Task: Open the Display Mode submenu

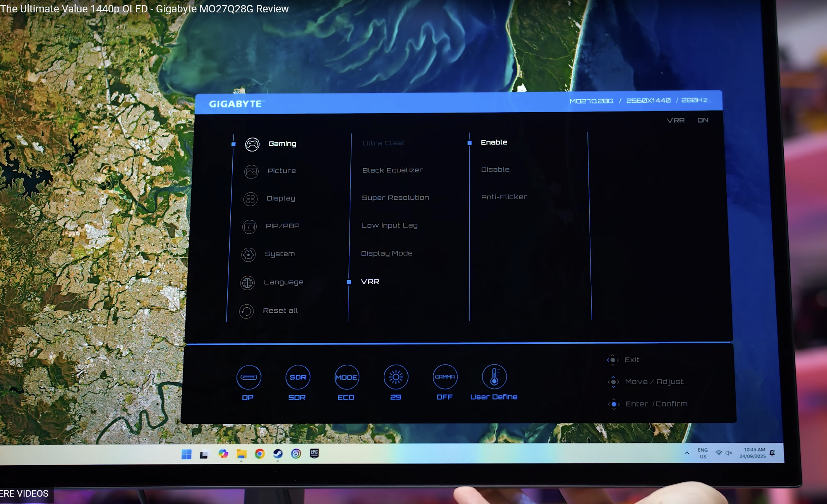Action: pos(386,254)
